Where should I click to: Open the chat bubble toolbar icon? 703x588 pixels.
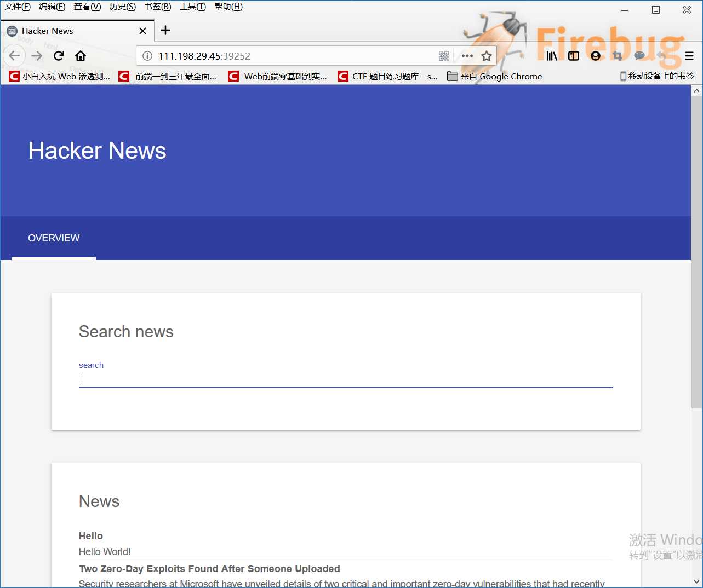point(639,56)
